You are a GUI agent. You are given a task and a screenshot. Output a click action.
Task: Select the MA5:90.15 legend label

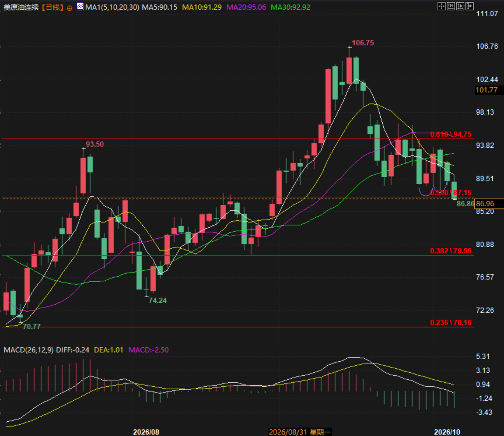click(x=159, y=7)
